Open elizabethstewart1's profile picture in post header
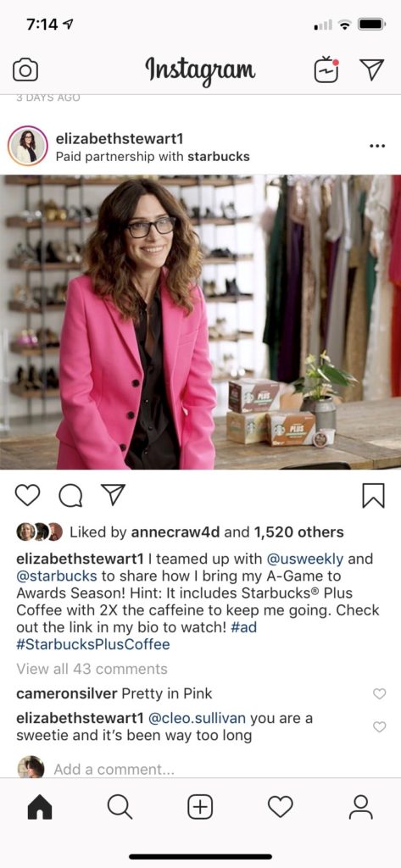 pos(28,146)
